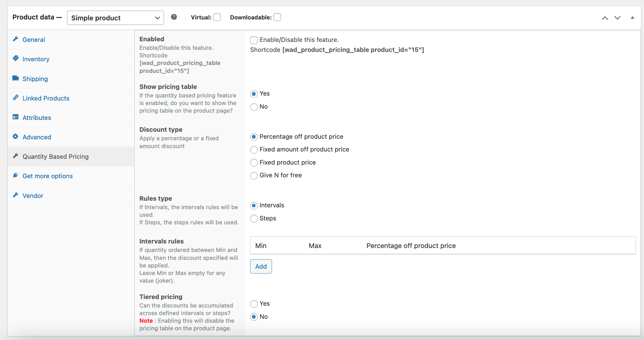The image size is (644, 340).
Task: Click the product type help question icon
Action: 174,17
